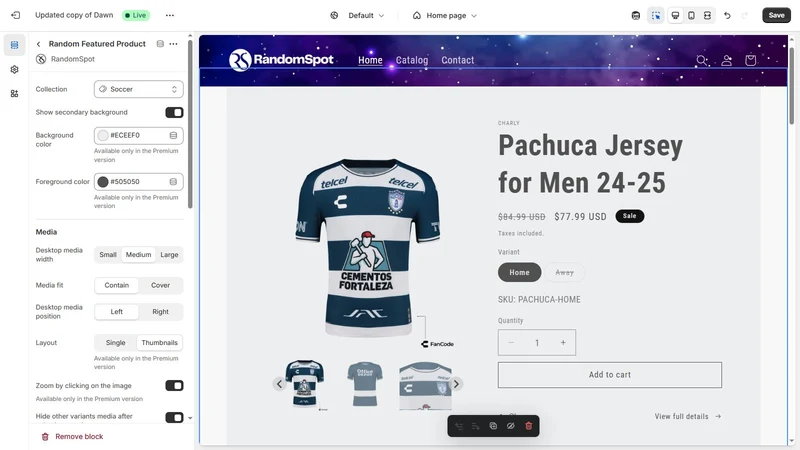The height and width of the screenshot is (450, 800).
Task: Open Theme settings gear icon
Action: 14,69
